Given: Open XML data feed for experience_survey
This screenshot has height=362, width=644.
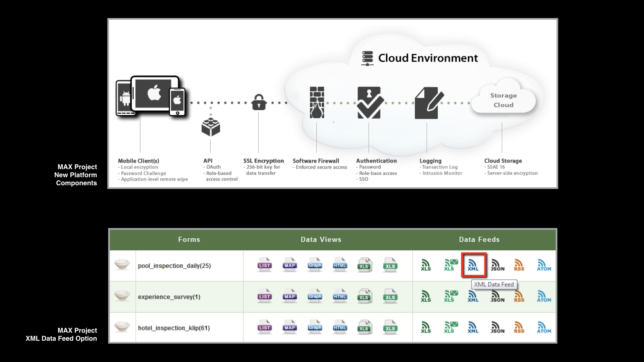Looking at the screenshot, I should (x=473, y=296).
